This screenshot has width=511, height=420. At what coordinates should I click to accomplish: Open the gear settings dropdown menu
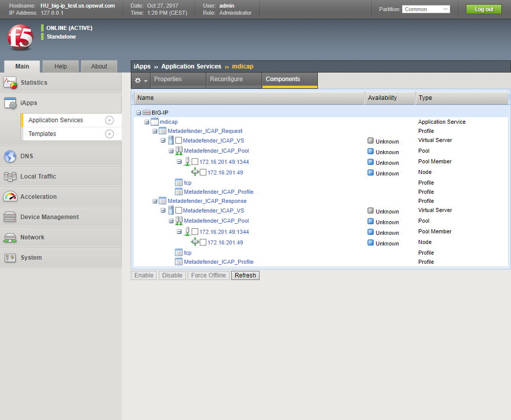tap(141, 80)
